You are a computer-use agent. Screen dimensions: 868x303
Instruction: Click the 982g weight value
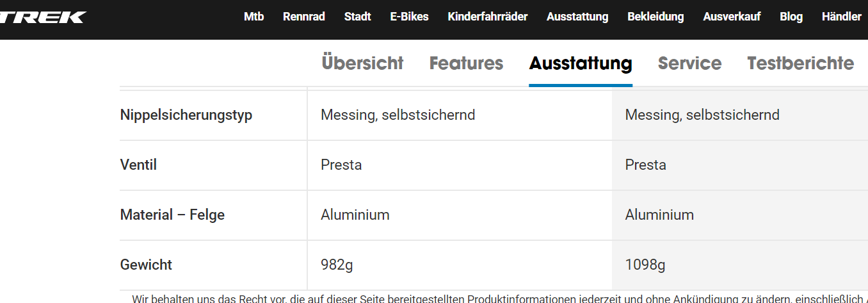(337, 265)
